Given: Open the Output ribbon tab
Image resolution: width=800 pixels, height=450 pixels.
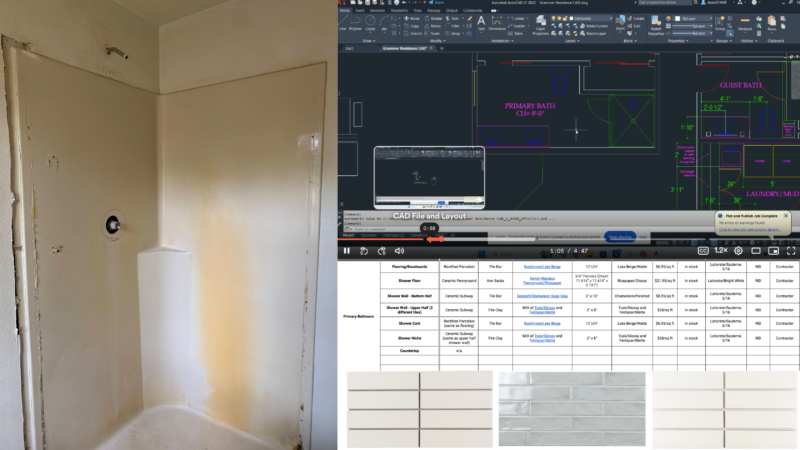Looking at the screenshot, I should [x=452, y=10].
